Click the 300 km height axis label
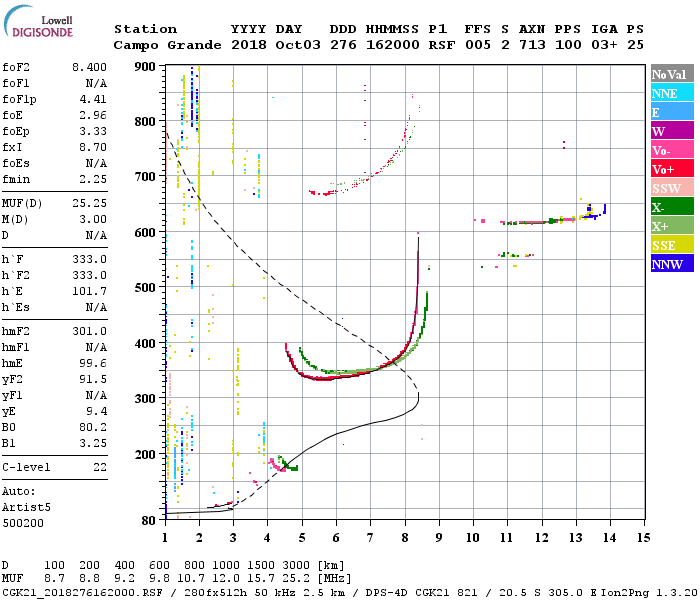 [145, 399]
